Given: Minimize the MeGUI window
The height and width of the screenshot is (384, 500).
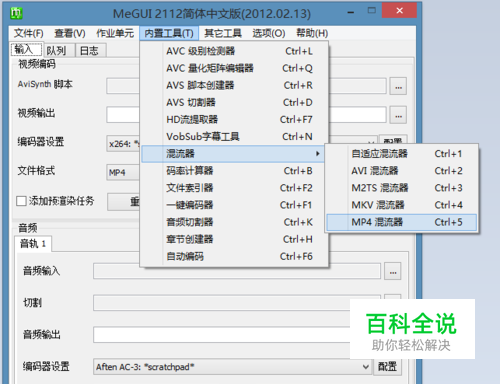Looking at the screenshot, I should (x=351, y=12).
